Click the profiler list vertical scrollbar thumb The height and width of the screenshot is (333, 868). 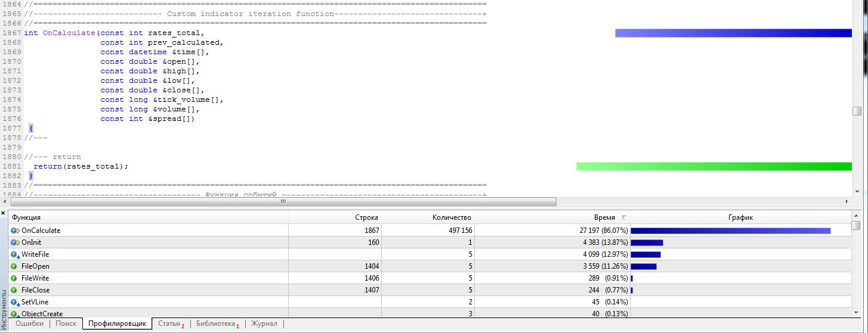click(856, 226)
